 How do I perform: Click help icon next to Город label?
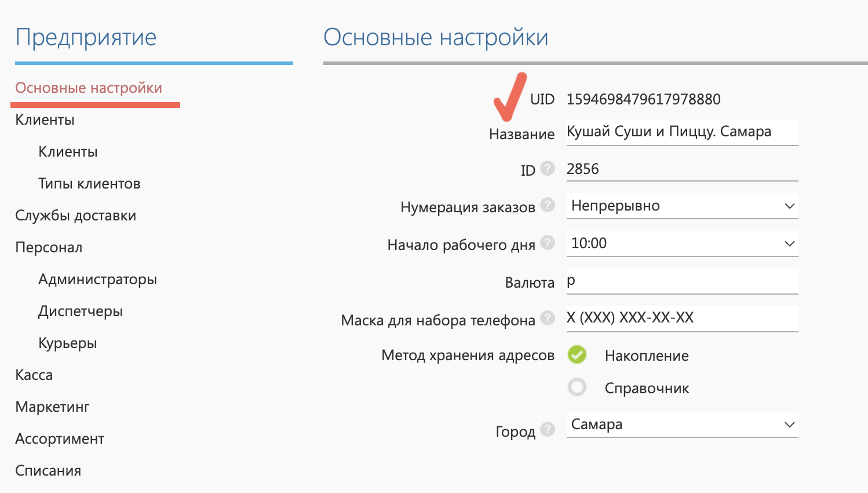547,430
